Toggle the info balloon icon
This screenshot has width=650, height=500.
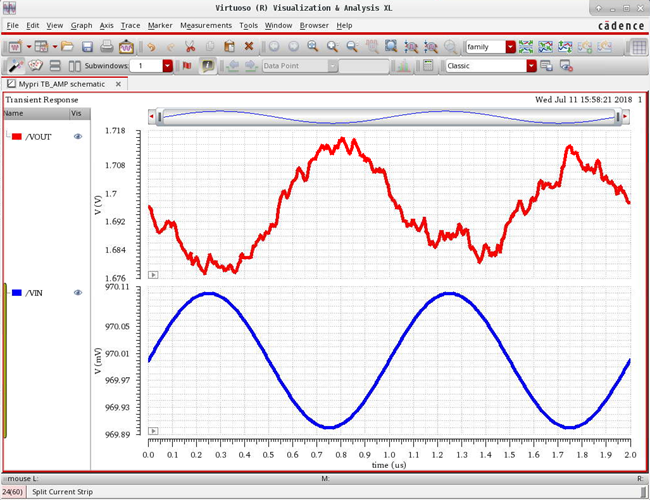pos(207,66)
